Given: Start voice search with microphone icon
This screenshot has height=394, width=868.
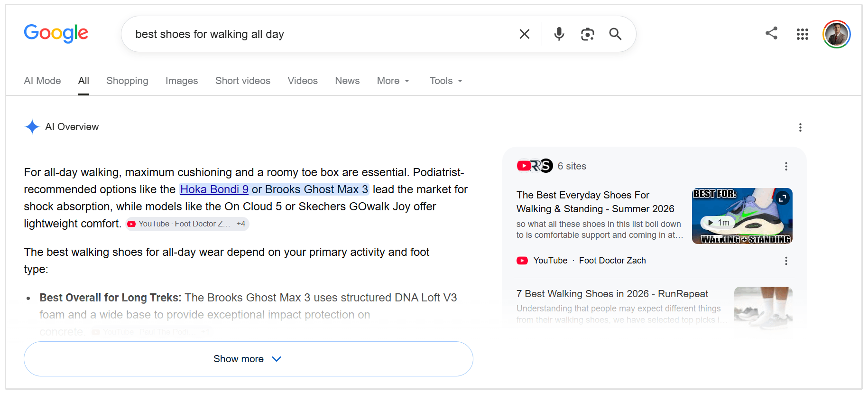Looking at the screenshot, I should 559,34.
